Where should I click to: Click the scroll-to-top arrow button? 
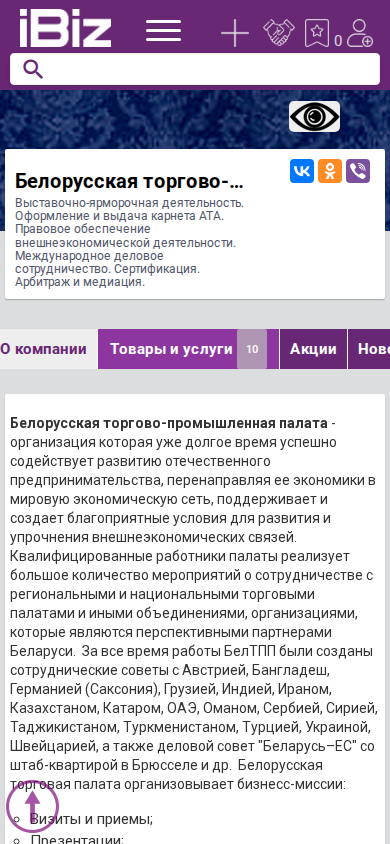33,806
